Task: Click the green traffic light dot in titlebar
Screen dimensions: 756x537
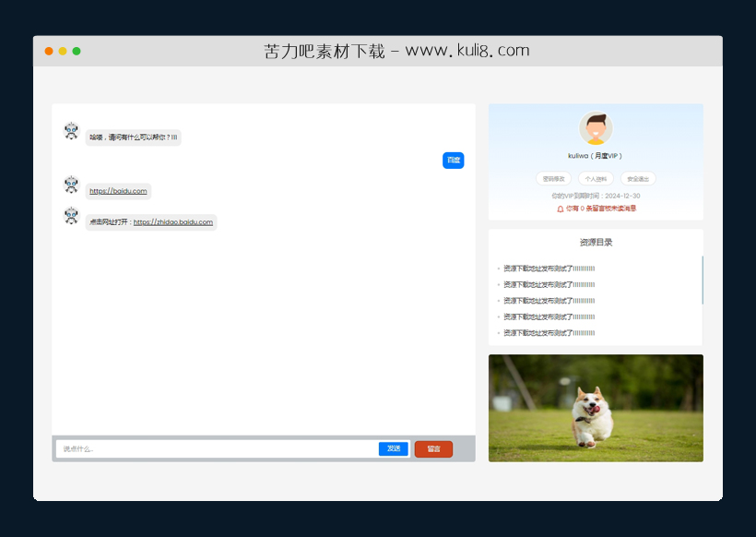Action: 76,51
